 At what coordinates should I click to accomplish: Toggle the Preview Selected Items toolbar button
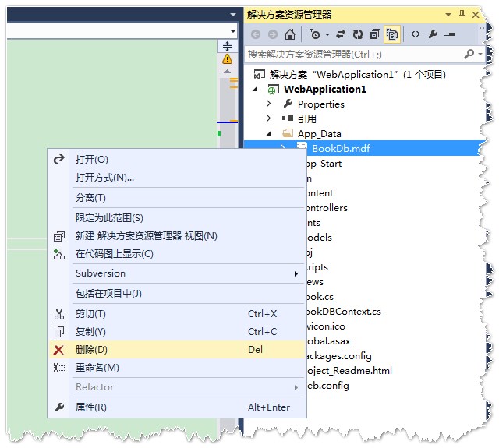(450, 34)
